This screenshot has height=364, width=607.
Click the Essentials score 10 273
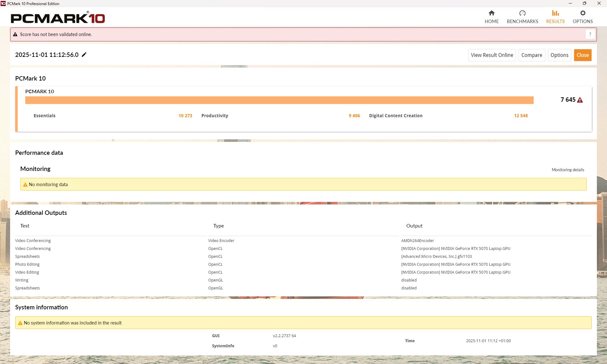[x=185, y=116]
